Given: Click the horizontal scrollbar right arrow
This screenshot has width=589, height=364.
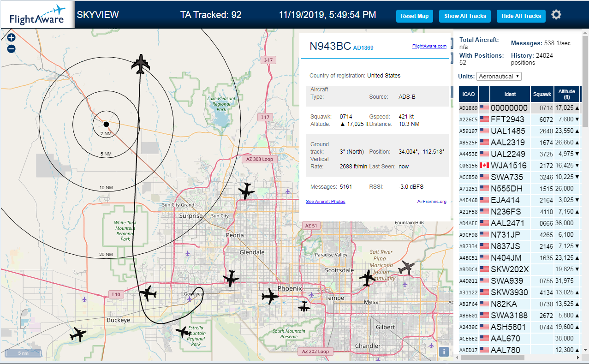Looking at the screenshot, I should click(x=577, y=358).
